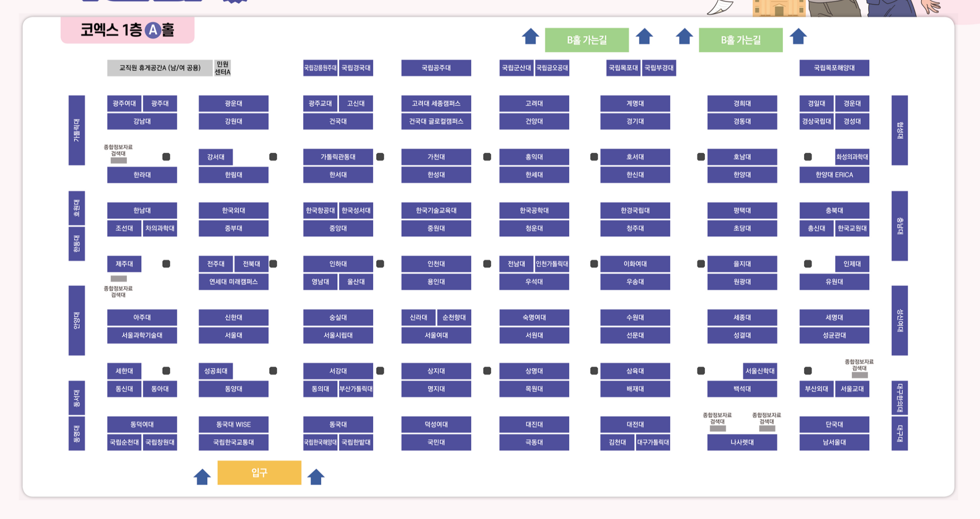This screenshot has width=980, height=519.
Task: Select the 한양대 ERICA booth
Action: (x=834, y=175)
